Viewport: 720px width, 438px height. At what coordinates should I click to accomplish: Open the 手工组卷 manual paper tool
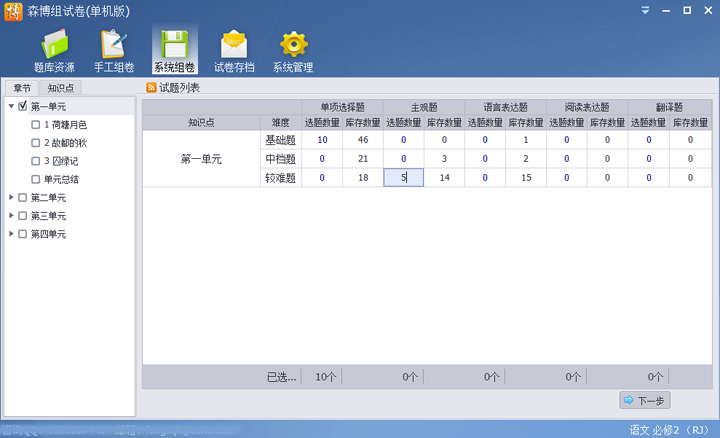(x=114, y=51)
